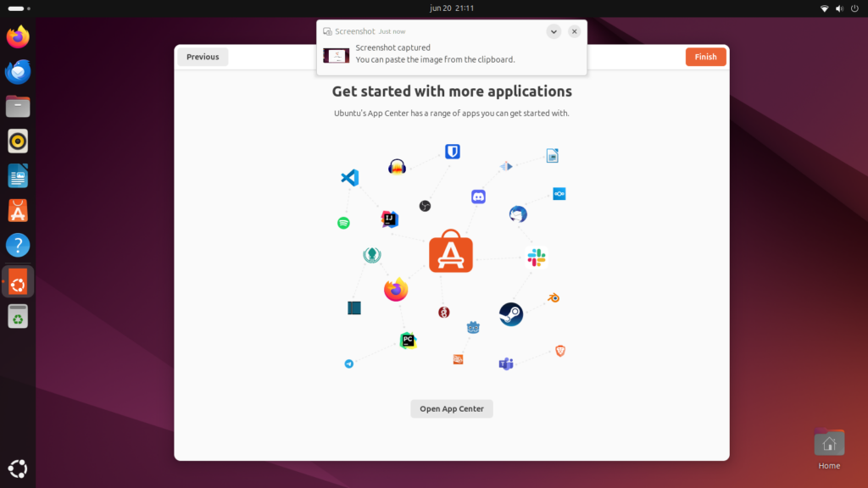
Task: Open network status in system tray
Action: 824,8
